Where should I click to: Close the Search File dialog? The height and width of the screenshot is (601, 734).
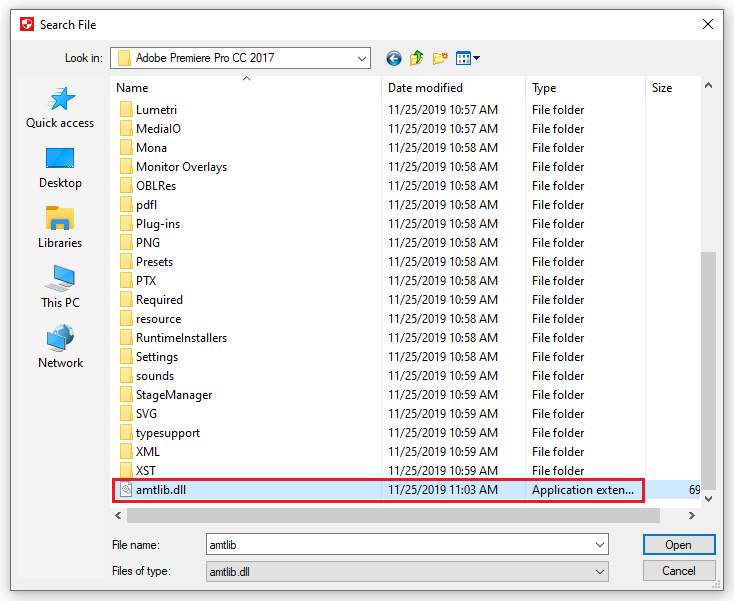pos(708,24)
